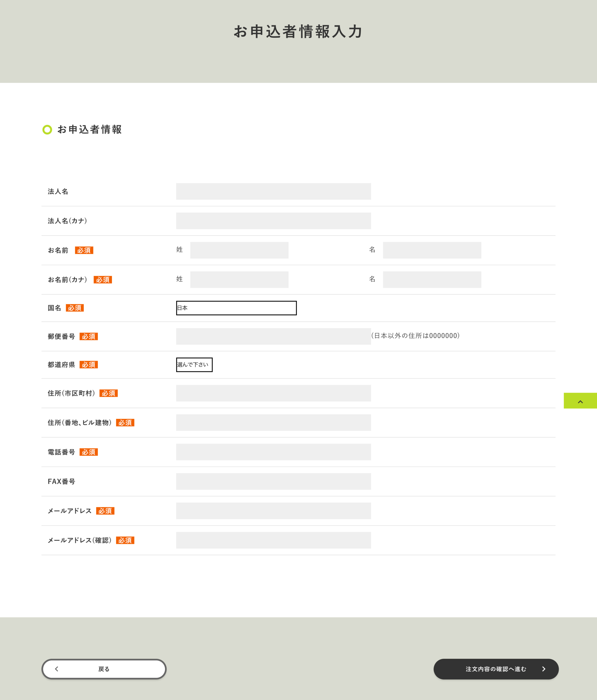
Task: Click the お申込者情報入力 page title
Action: 298,31
